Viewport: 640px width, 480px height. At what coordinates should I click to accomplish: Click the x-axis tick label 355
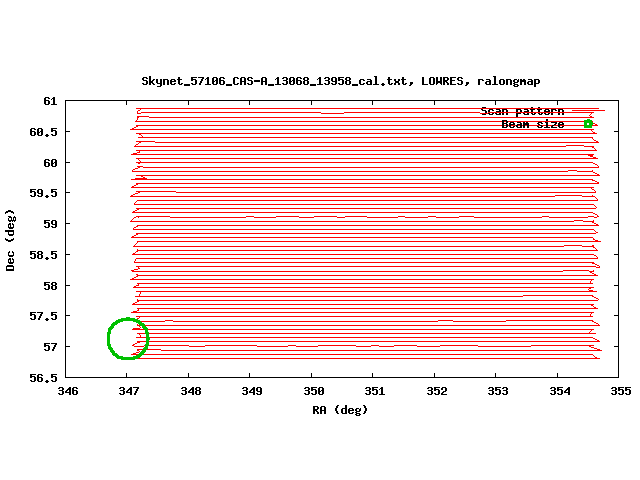[620, 391]
